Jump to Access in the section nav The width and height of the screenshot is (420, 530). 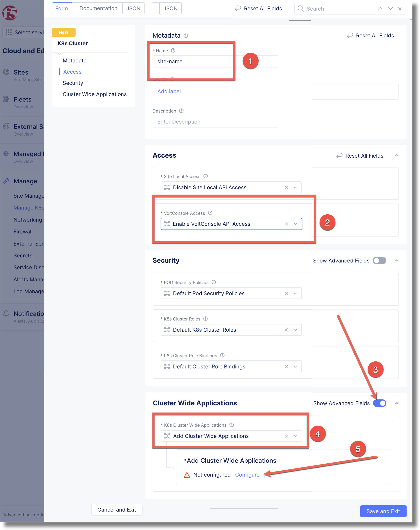tap(72, 72)
